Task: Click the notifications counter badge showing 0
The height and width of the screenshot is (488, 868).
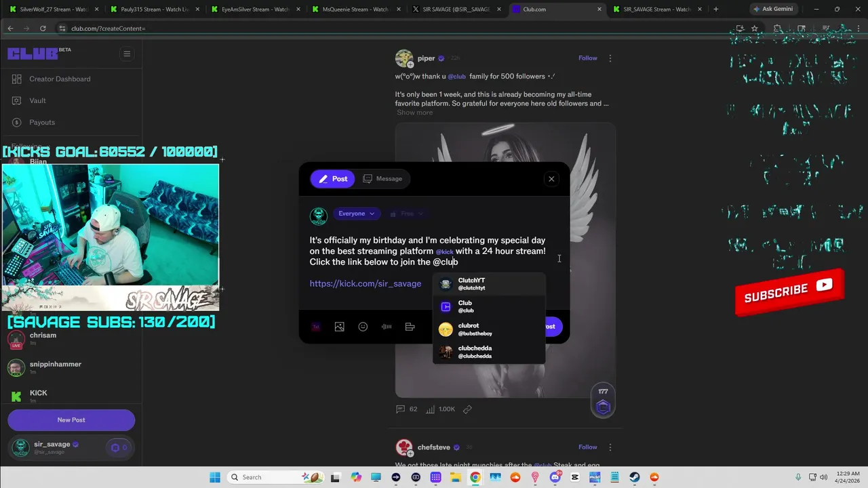Action: [119, 447]
